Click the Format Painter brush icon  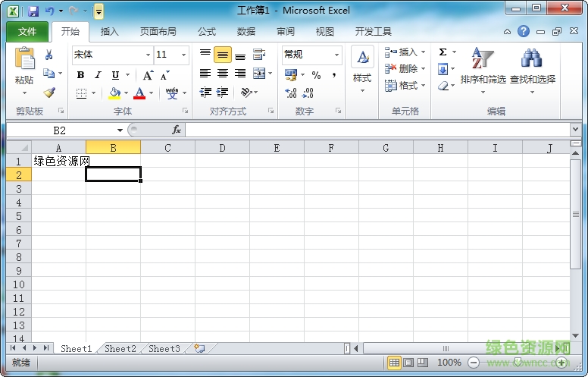click(49, 93)
